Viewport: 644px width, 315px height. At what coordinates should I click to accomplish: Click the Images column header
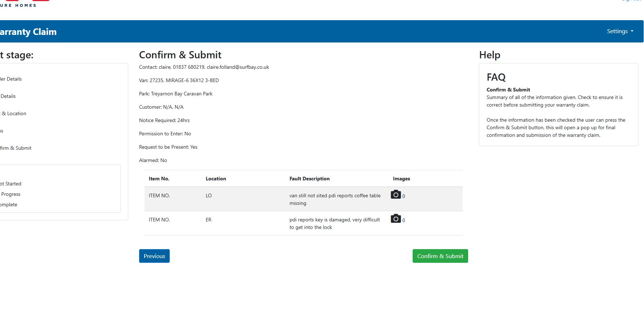point(401,179)
